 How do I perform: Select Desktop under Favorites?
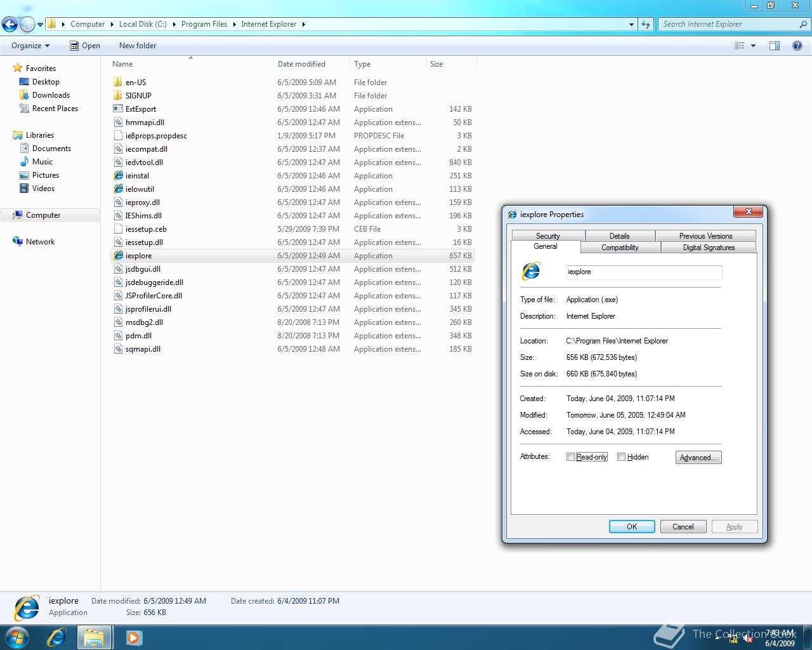coord(46,82)
